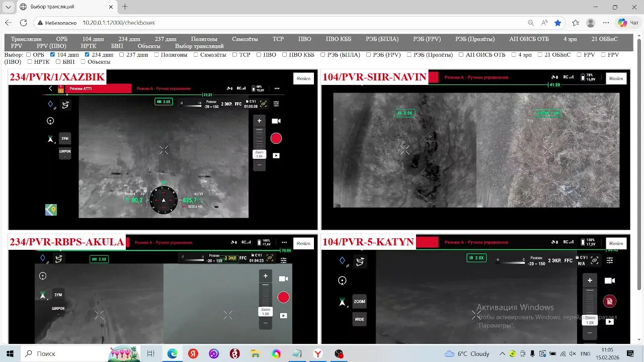
Task: Go back using the arrow in XAZBIK feed
Action: [x=50, y=88]
